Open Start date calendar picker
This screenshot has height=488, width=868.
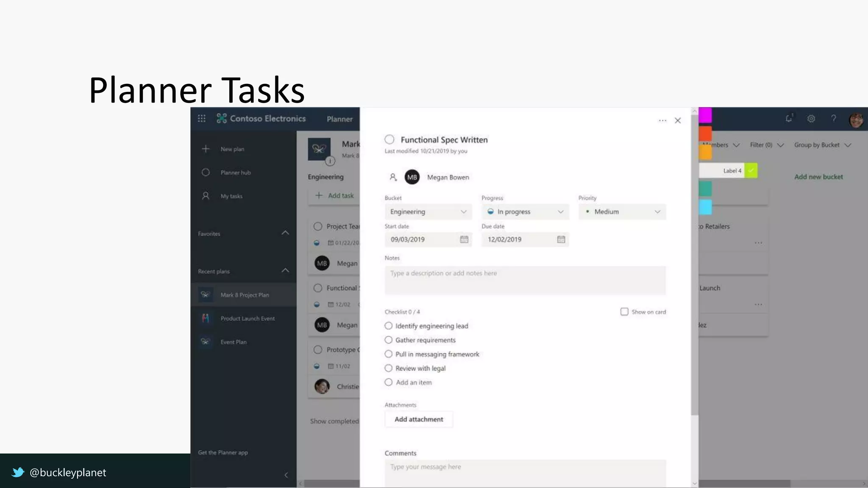(x=464, y=239)
